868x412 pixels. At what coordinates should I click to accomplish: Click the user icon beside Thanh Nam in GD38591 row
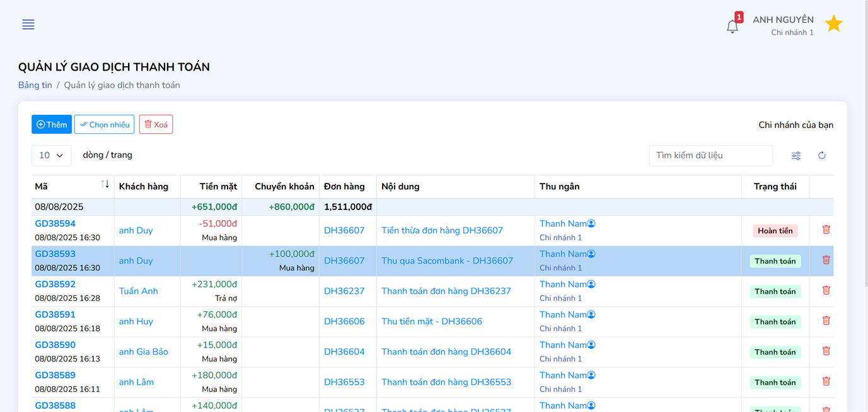[591, 315]
